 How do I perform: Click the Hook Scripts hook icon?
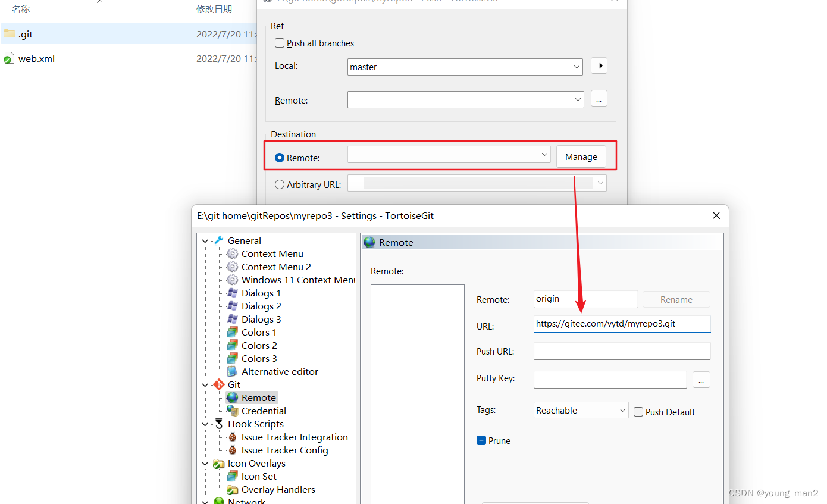219,424
